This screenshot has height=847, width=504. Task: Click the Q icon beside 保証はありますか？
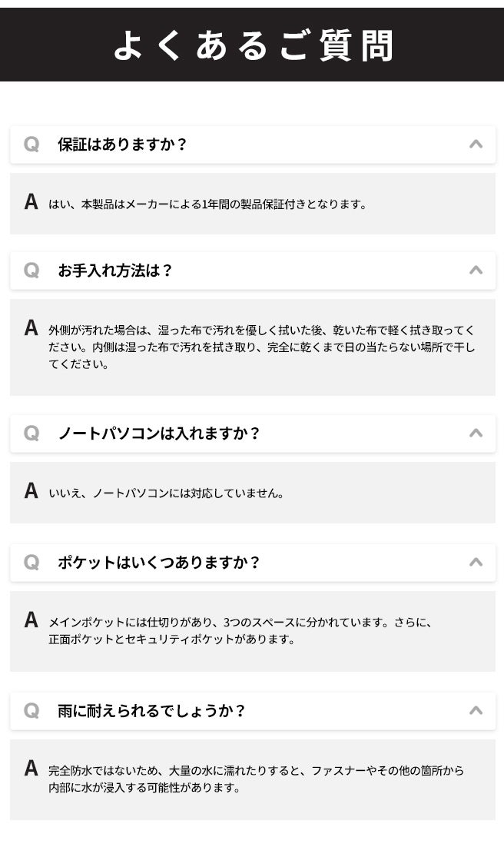(x=31, y=144)
